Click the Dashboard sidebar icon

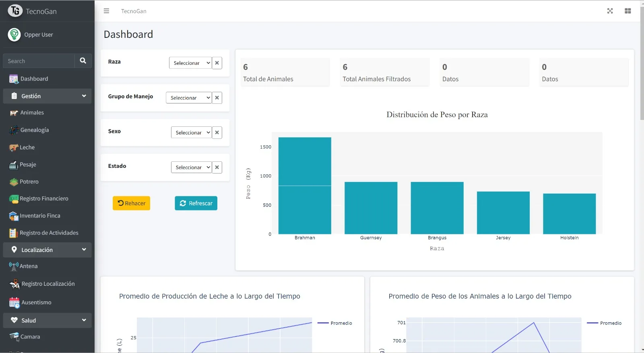tap(14, 79)
